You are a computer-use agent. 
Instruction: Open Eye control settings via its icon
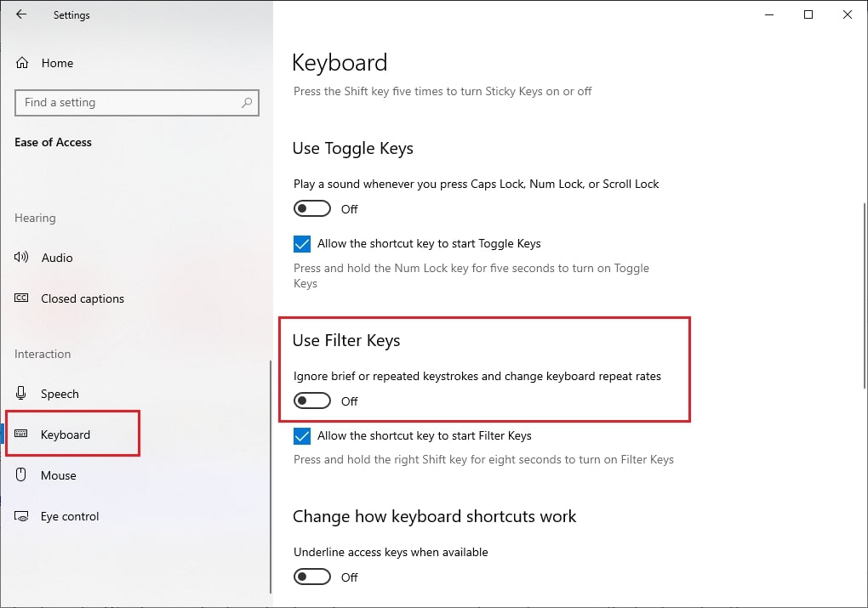(x=20, y=516)
